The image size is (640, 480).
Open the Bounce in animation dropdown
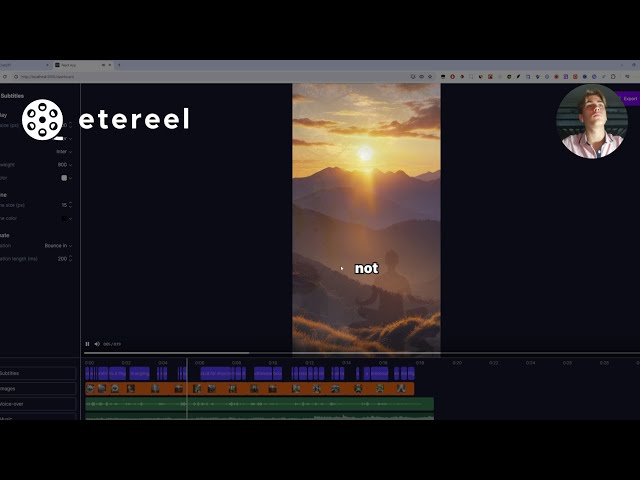58,246
